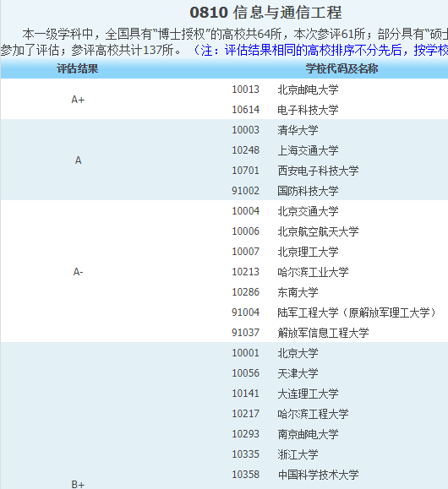
Task: Click the 学校代码及名称 column header
Action: [341, 68]
